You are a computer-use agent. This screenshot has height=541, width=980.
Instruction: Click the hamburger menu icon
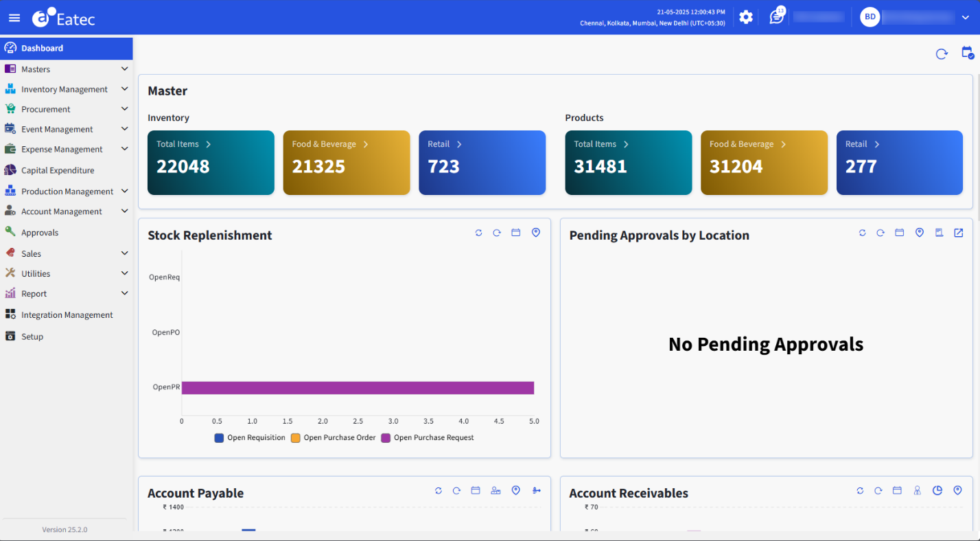tap(14, 18)
